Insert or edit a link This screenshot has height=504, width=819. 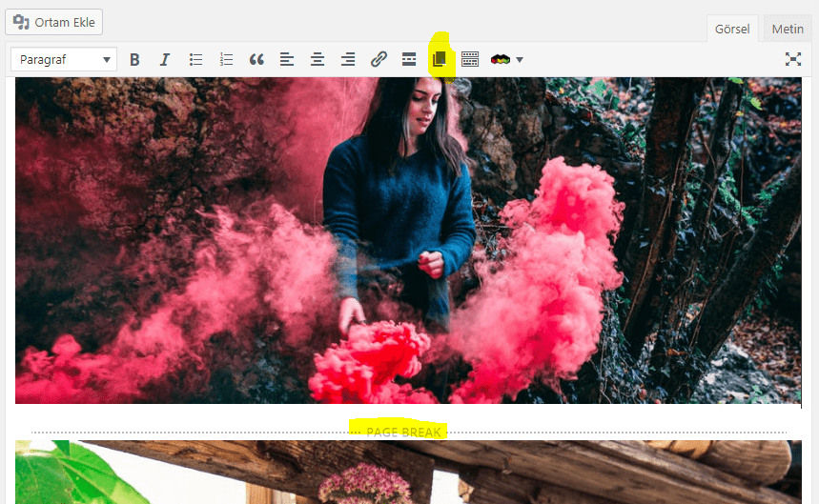tap(379, 59)
